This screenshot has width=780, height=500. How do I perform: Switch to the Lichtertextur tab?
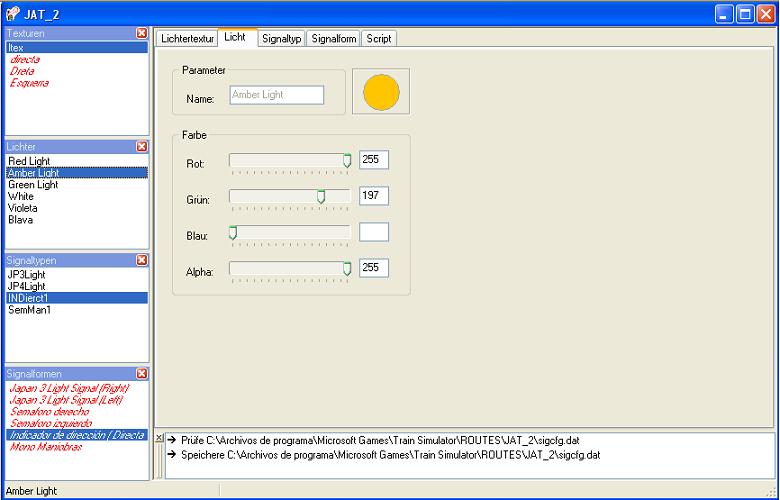pos(187,39)
